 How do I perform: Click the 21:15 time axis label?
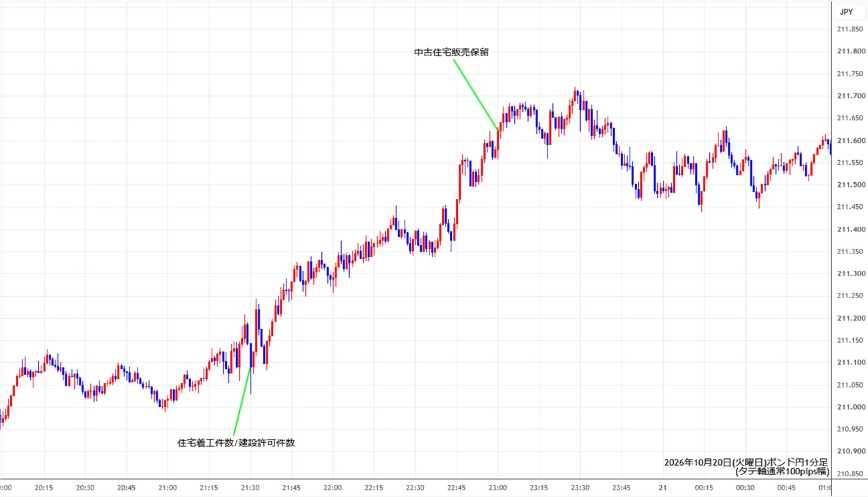coord(209,488)
